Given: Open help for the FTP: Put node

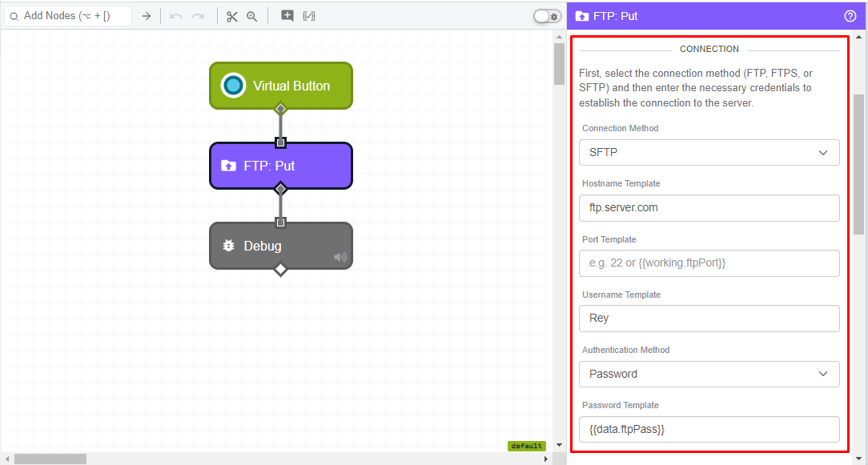Looking at the screenshot, I should [x=850, y=16].
